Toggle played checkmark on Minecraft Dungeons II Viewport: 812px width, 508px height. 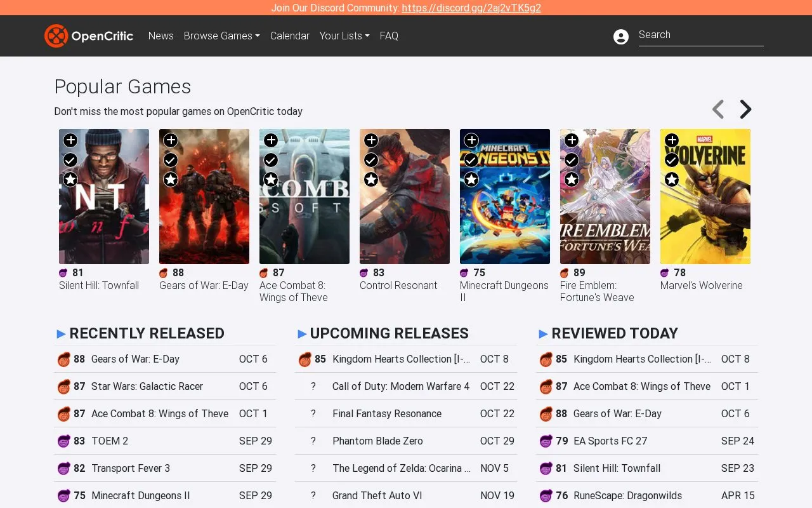[x=471, y=160]
